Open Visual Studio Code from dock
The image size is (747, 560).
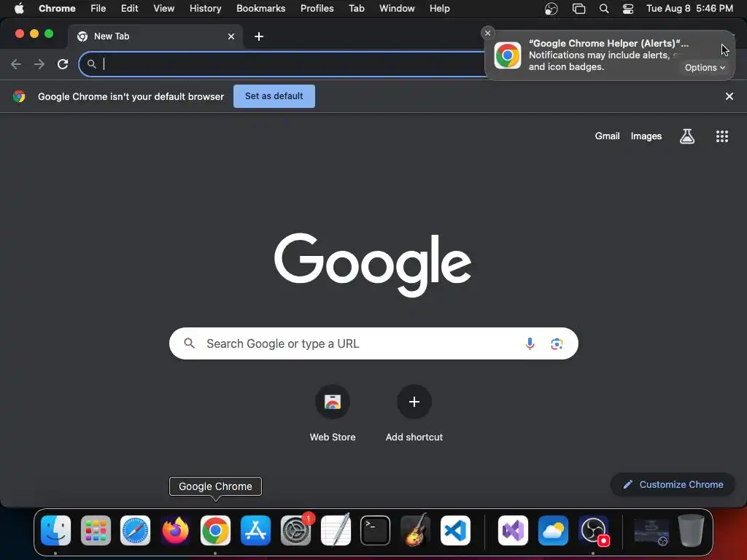[x=455, y=530]
